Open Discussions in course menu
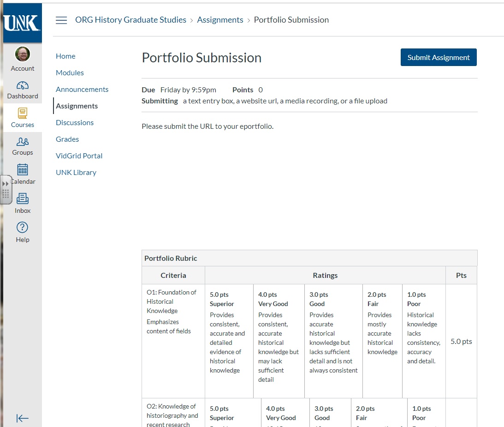 [75, 122]
